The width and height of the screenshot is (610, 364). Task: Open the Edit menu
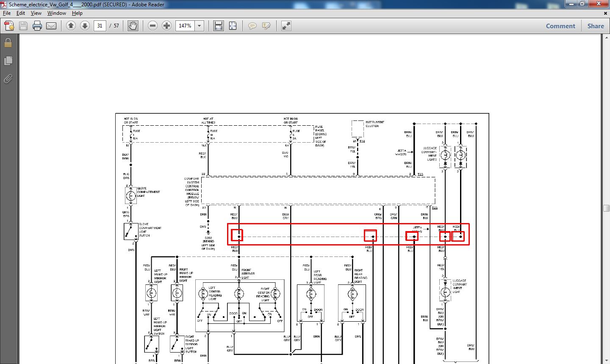tap(21, 13)
